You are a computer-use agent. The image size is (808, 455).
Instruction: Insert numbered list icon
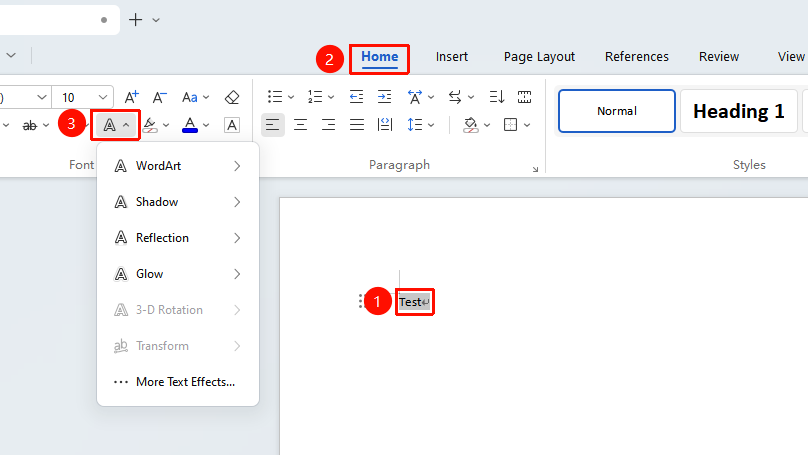click(x=315, y=97)
